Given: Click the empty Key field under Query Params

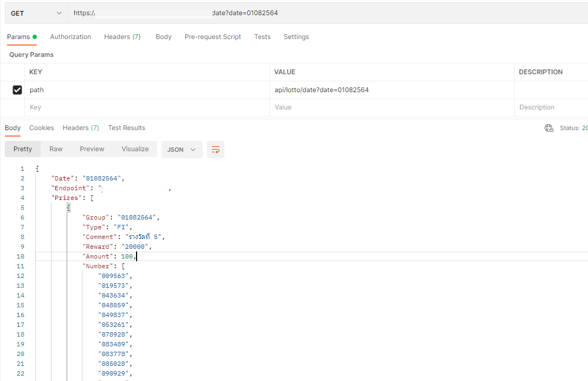Looking at the screenshot, I should pos(108,107).
